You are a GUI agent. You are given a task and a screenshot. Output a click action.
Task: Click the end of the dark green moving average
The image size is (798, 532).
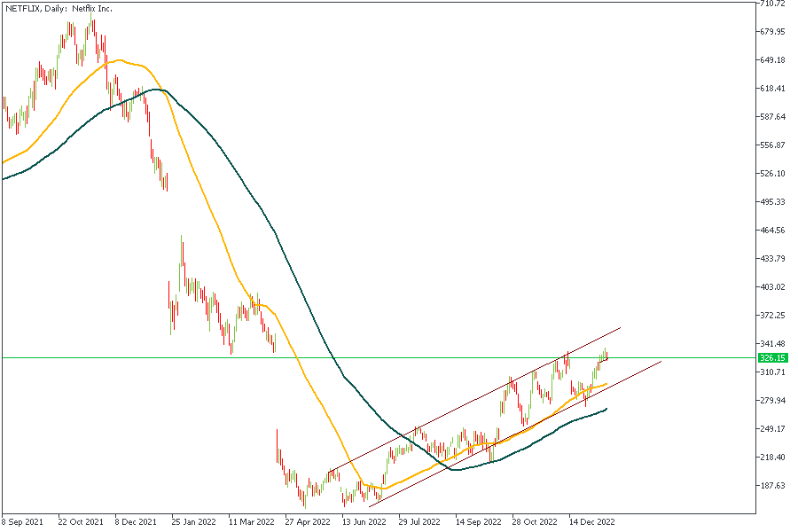pyautogui.click(x=606, y=409)
